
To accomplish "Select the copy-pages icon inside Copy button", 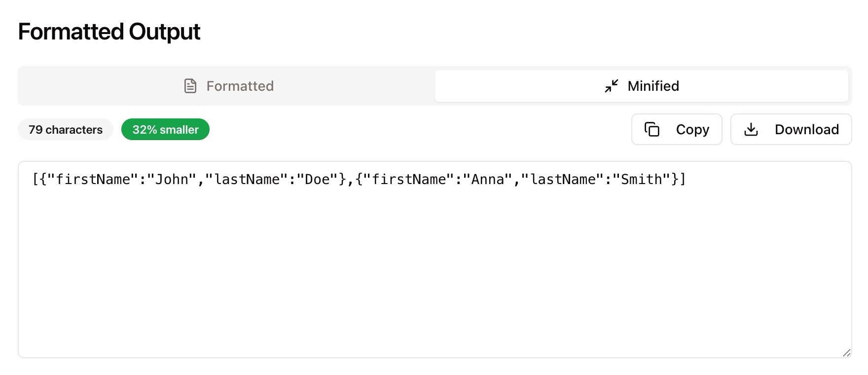I will click(x=652, y=129).
